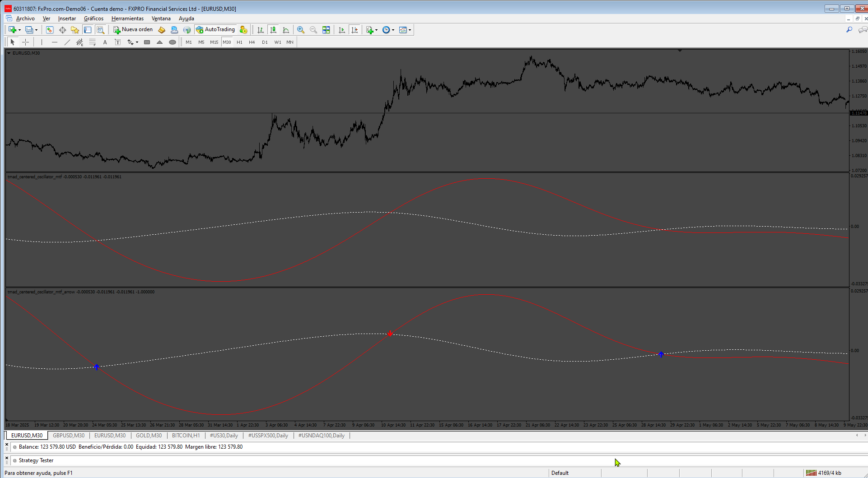Expand the indicators list dropdown arrow

tap(376, 30)
